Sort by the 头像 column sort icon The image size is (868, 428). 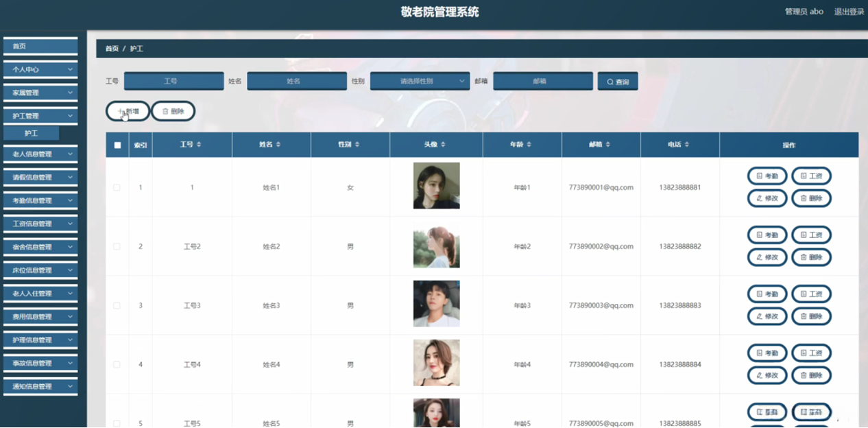[443, 145]
